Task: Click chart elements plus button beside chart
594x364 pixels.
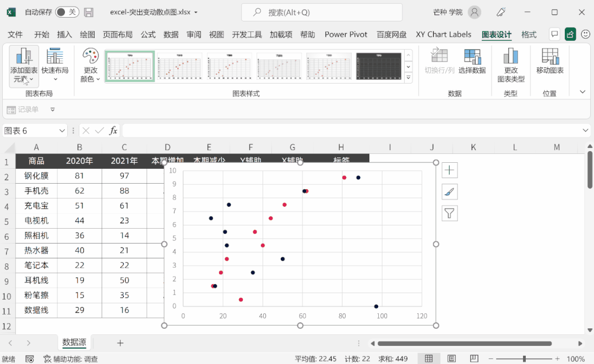Action: pos(450,170)
